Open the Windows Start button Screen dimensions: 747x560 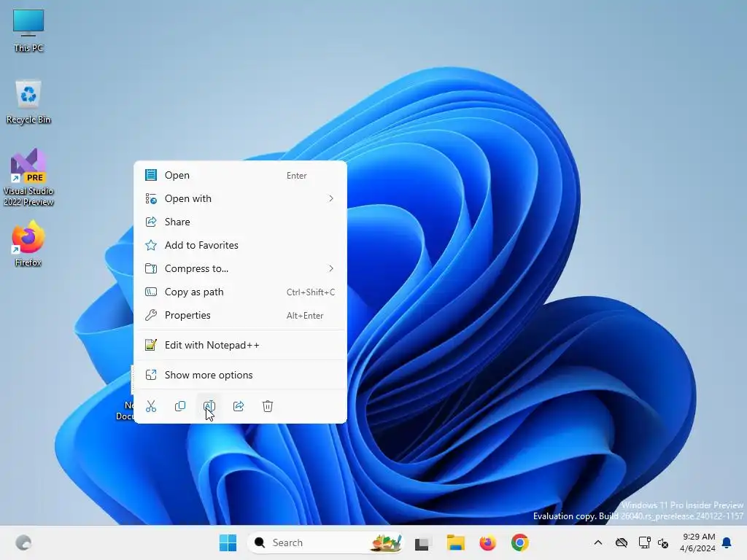228,542
